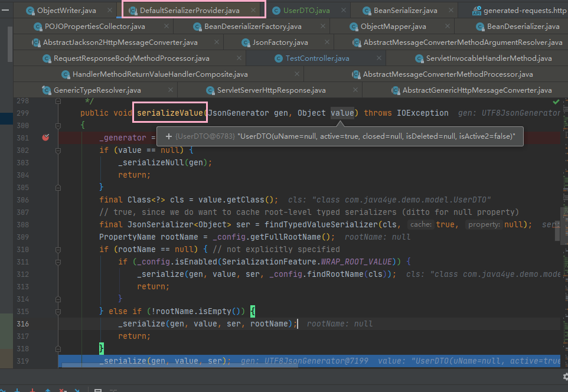This screenshot has height=392, width=568.
Task: Click fold end marker at line 318
Action: tap(58, 349)
